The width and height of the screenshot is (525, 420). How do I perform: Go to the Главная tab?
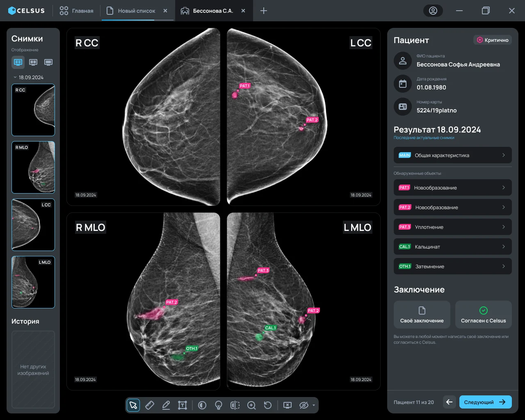pyautogui.click(x=77, y=11)
